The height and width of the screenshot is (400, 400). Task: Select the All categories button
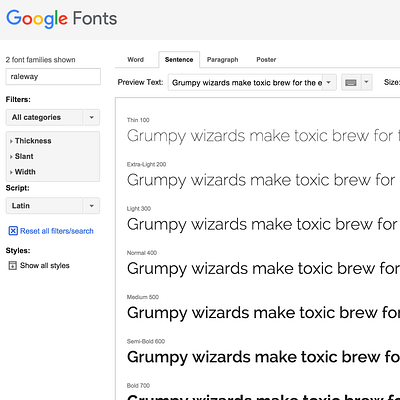click(x=44, y=117)
